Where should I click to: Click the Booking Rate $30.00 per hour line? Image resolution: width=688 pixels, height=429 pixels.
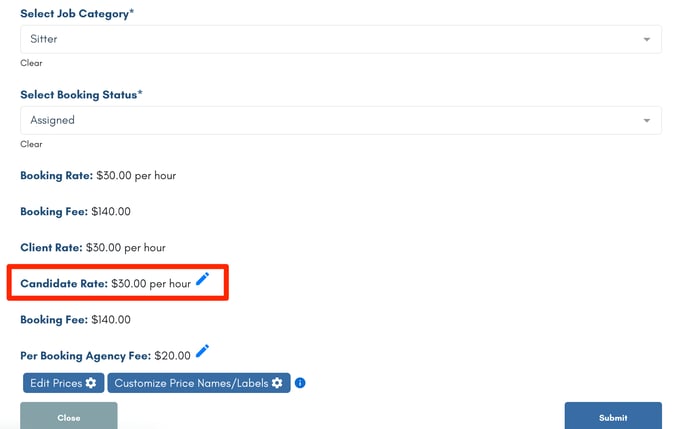(98, 175)
